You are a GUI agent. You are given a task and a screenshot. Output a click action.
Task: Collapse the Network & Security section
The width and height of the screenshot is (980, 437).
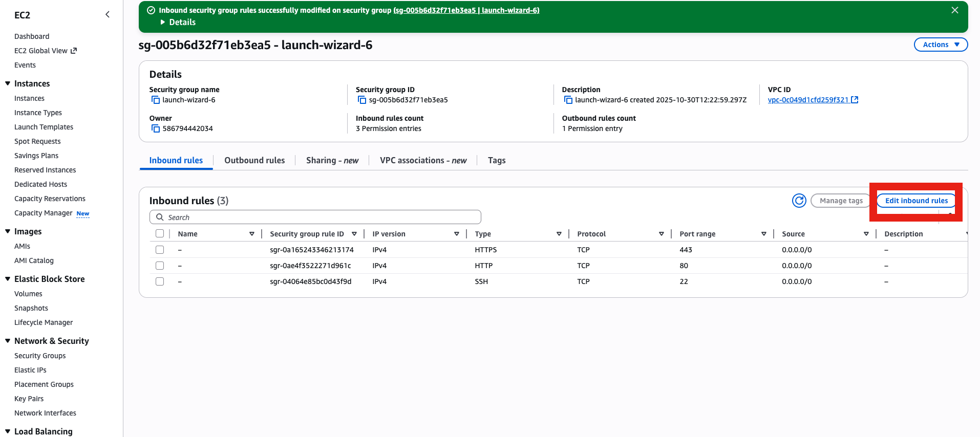click(8, 341)
